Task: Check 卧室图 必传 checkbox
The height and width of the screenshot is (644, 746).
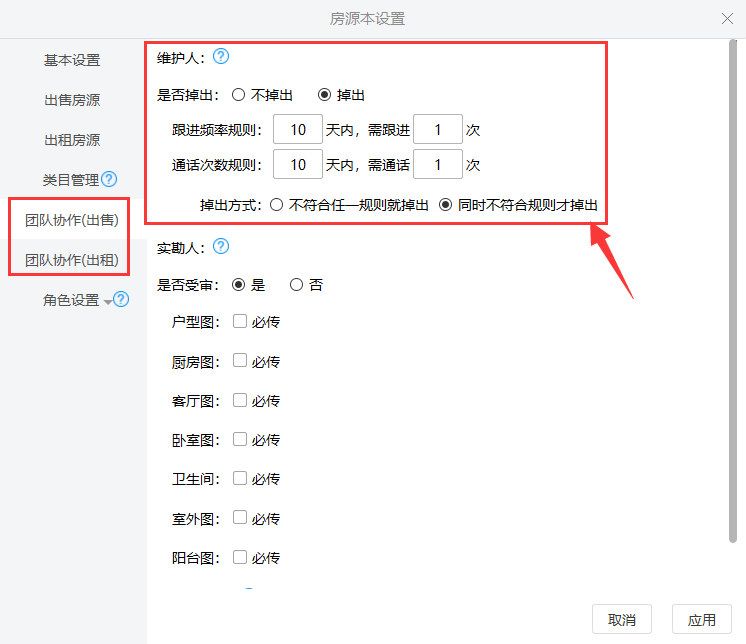Action: click(240, 439)
